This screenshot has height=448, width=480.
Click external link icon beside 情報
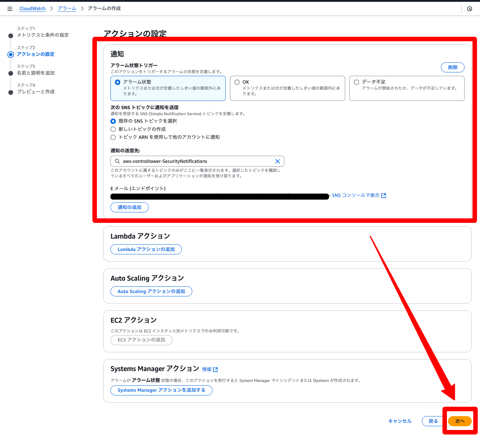216,370
